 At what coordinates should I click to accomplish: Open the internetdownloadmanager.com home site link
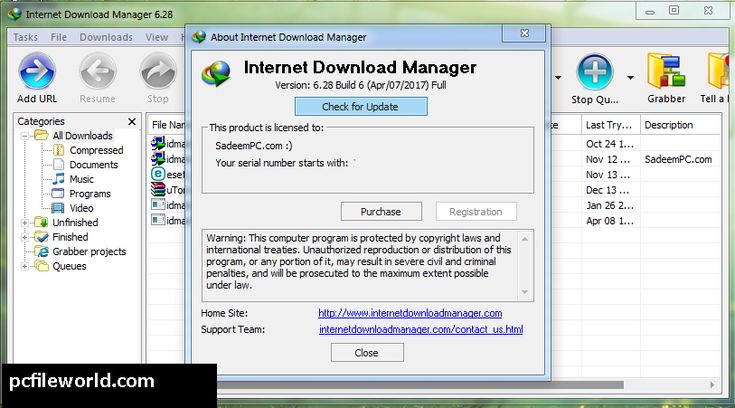[410, 313]
